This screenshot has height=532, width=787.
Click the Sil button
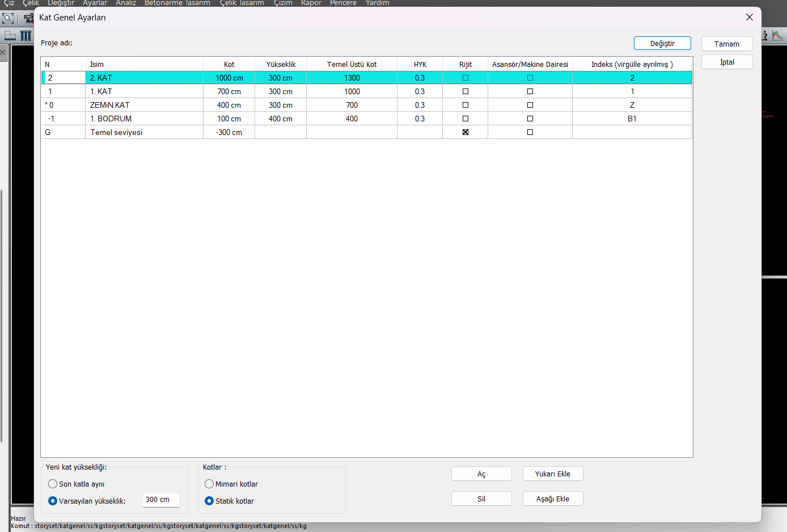(481, 499)
